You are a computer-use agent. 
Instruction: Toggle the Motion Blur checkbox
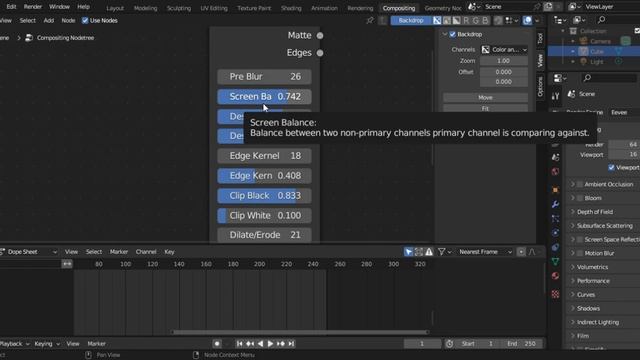tap(580, 253)
